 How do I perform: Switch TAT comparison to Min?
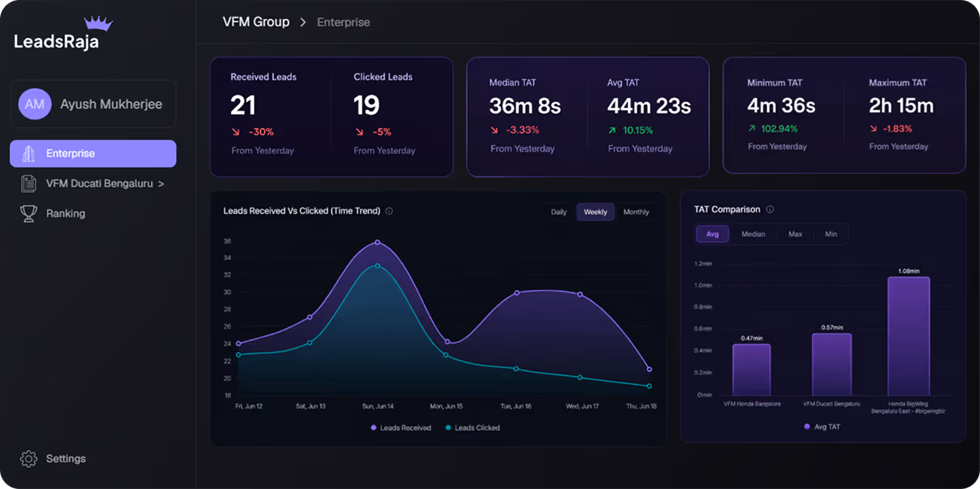point(831,234)
